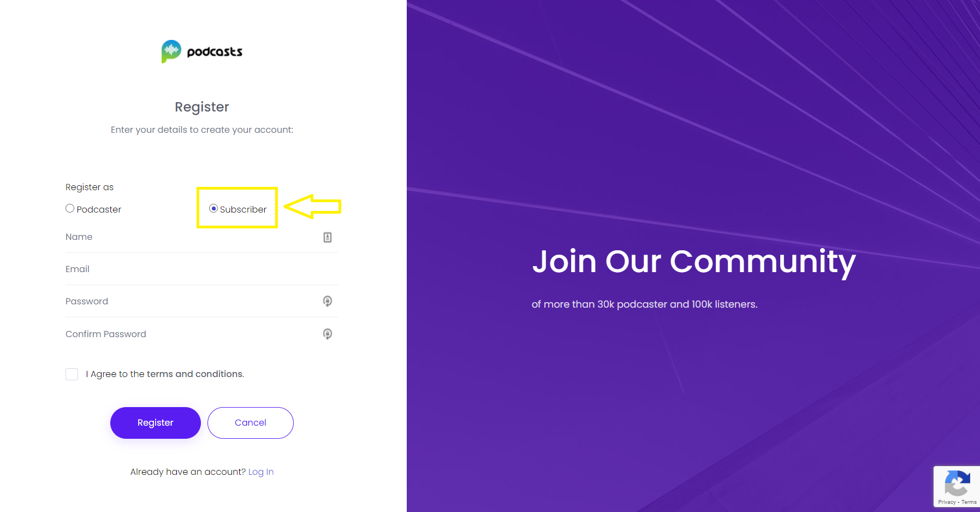This screenshot has height=512, width=980.
Task: Focus the Email input field
Action: (x=202, y=269)
